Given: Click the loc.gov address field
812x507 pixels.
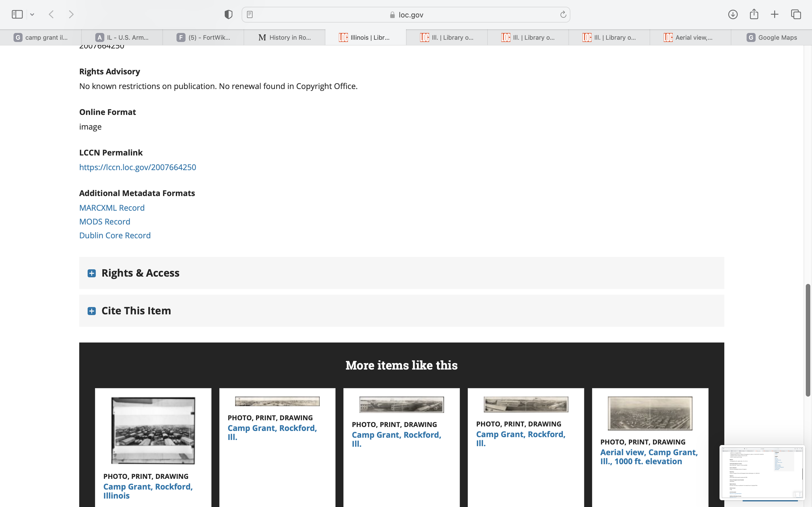Looking at the screenshot, I should (x=406, y=15).
